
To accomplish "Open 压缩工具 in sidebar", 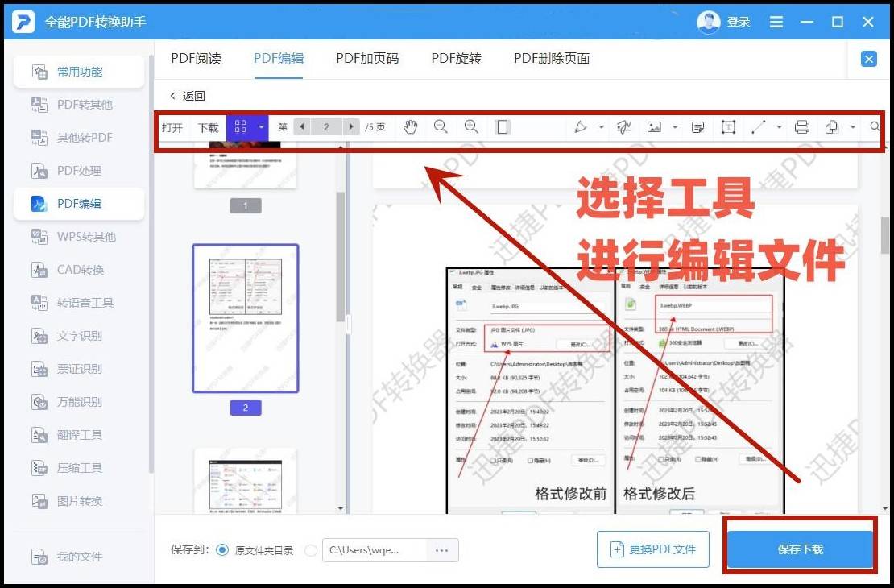I will coord(79,468).
